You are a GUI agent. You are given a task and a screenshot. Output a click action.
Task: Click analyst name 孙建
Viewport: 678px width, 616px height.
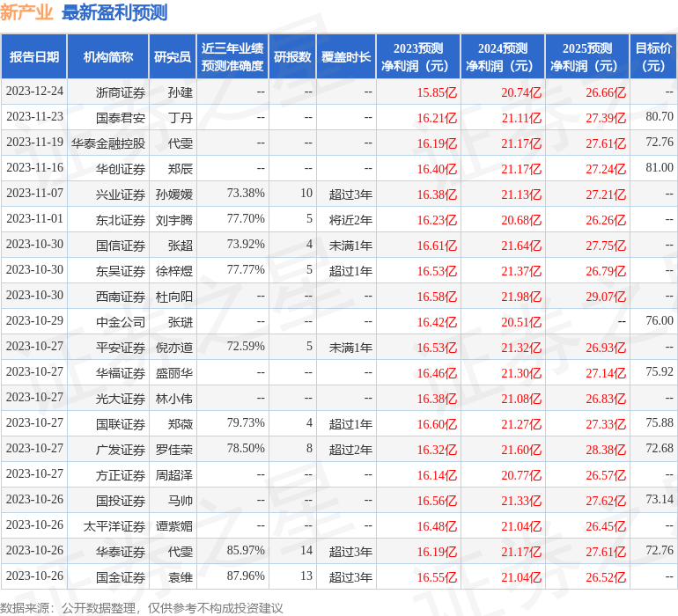coord(180,92)
